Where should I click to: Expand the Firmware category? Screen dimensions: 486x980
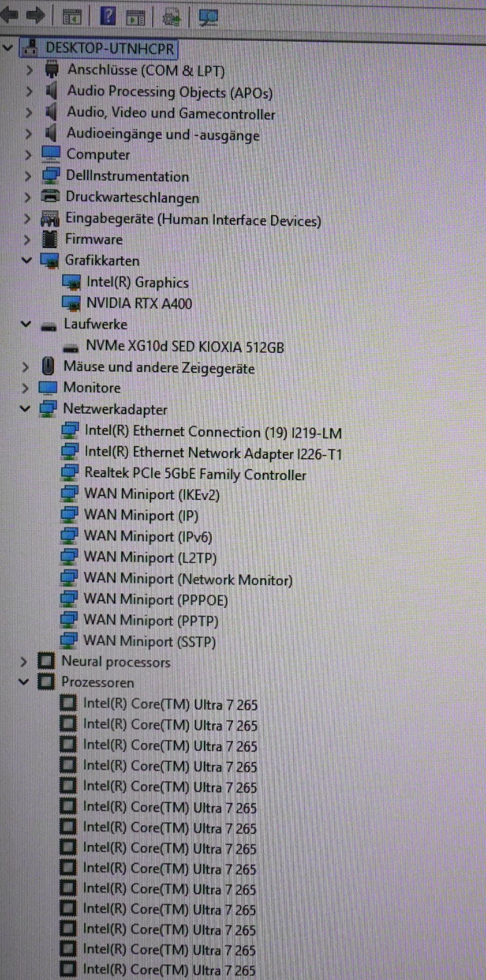tap(27, 239)
